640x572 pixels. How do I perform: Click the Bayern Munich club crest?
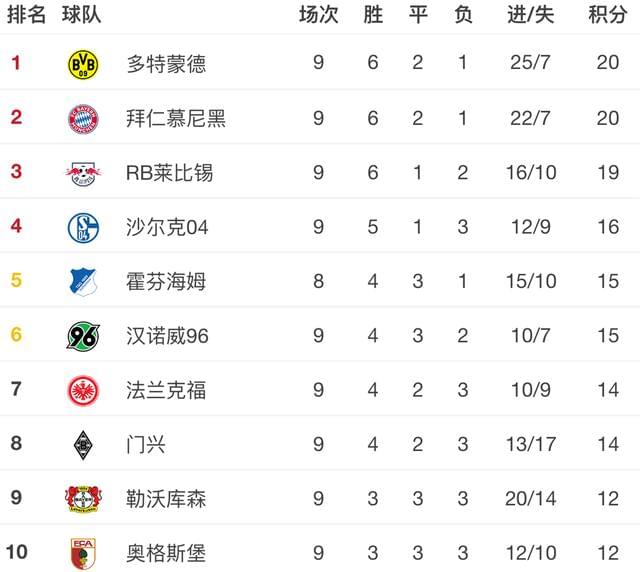coord(83,119)
